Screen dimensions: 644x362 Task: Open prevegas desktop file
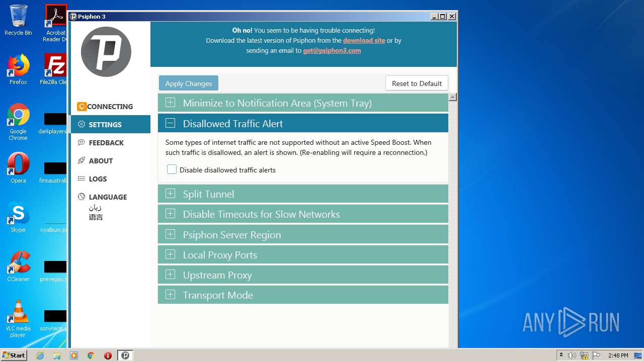coord(54,270)
